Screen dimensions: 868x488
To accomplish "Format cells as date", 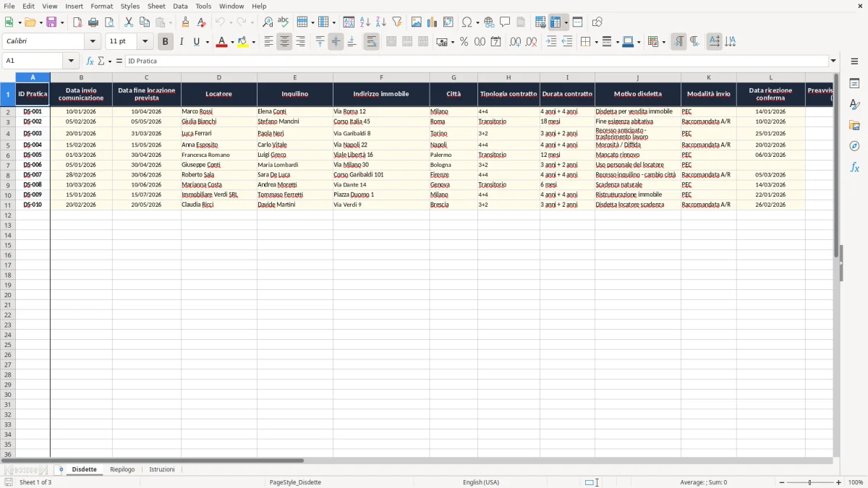I will [495, 42].
